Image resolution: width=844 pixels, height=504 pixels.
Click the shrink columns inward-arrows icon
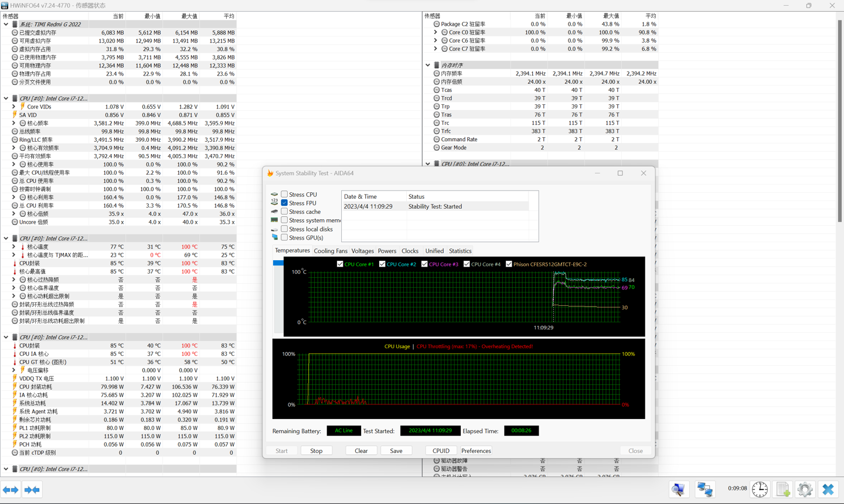pos(32,489)
